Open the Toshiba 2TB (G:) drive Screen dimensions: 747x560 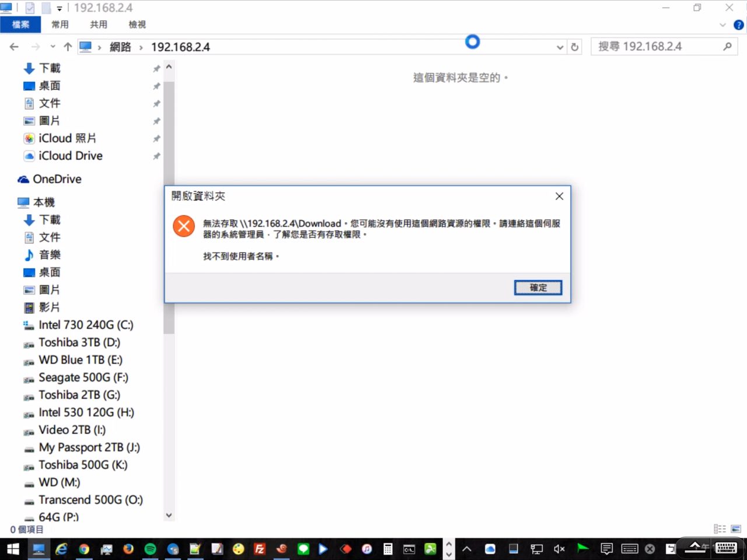pyautogui.click(x=79, y=395)
